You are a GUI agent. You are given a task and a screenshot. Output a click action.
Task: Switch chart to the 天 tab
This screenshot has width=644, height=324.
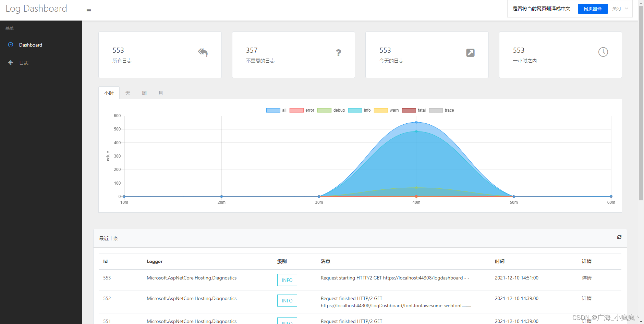[128, 93]
